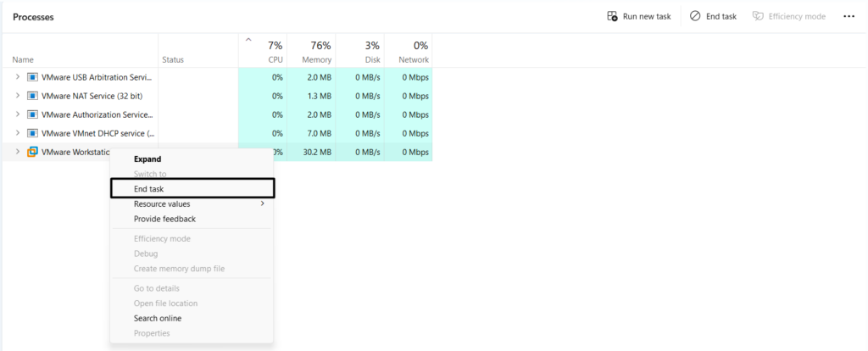Click the 76% total memory value
The image size is (868, 351).
pos(320,46)
